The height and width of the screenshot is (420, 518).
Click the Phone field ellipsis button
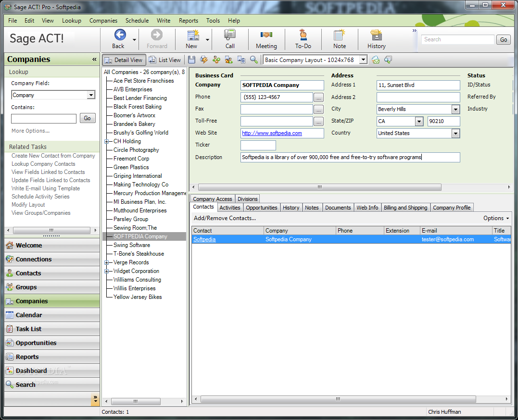318,98
